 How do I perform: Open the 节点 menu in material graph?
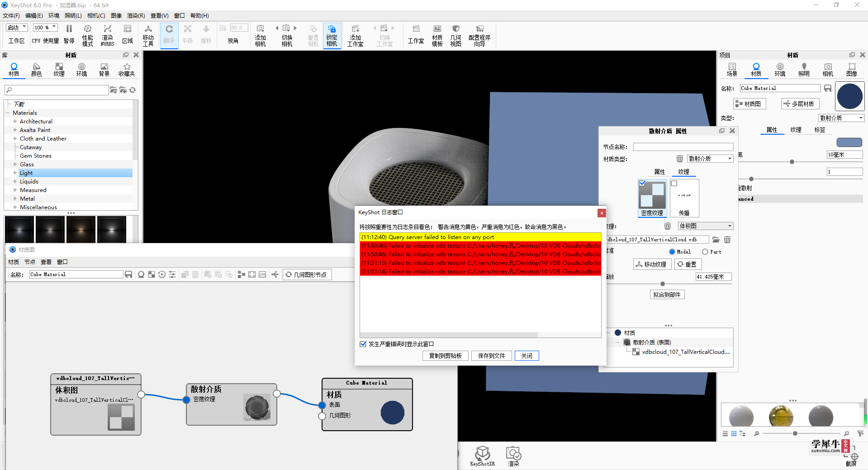[30, 262]
